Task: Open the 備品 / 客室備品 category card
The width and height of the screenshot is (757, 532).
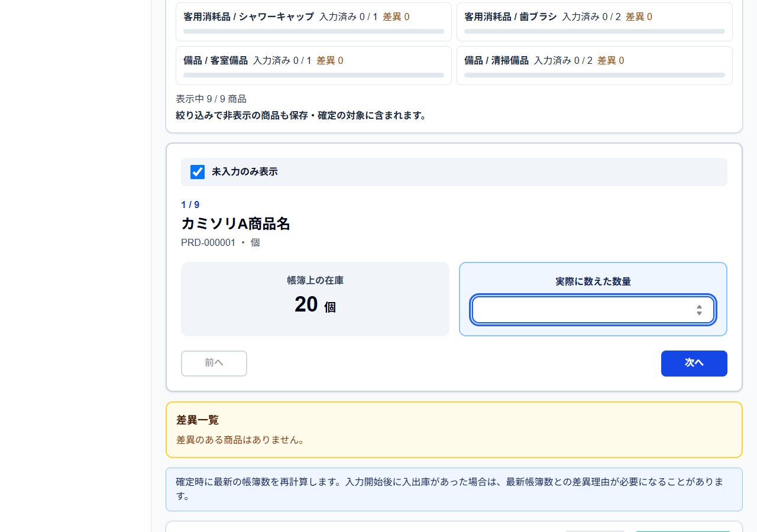Action: pyautogui.click(x=313, y=66)
